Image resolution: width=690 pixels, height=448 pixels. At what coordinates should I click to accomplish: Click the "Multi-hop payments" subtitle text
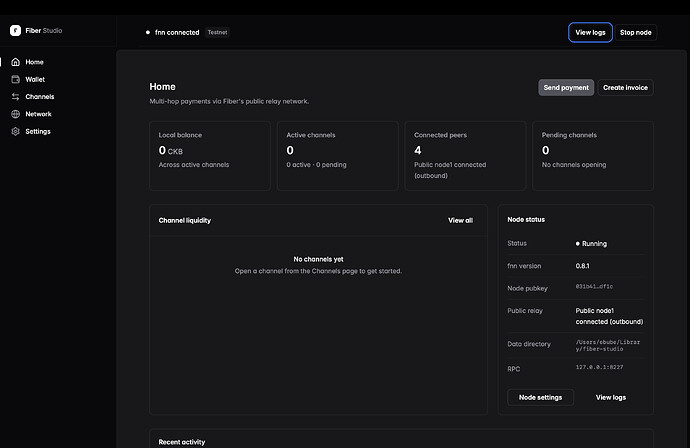pos(229,101)
